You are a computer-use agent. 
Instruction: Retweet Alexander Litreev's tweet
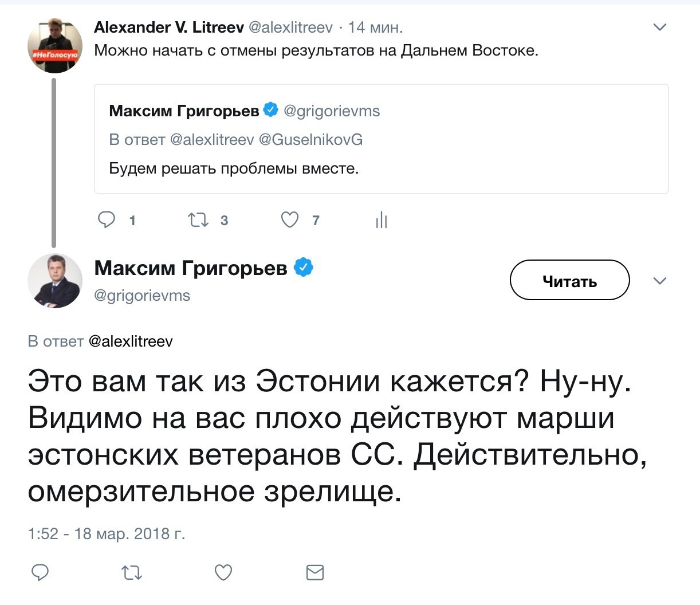tap(199, 220)
